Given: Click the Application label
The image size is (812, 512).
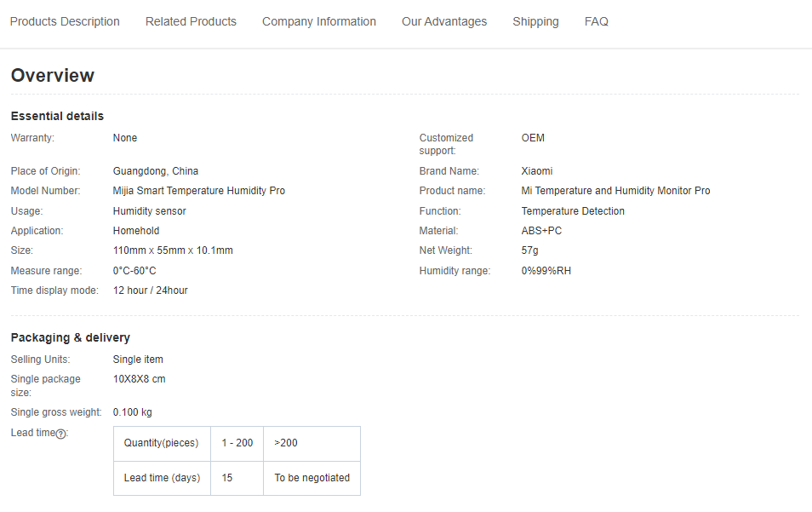Looking at the screenshot, I should (x=37, y=231).
